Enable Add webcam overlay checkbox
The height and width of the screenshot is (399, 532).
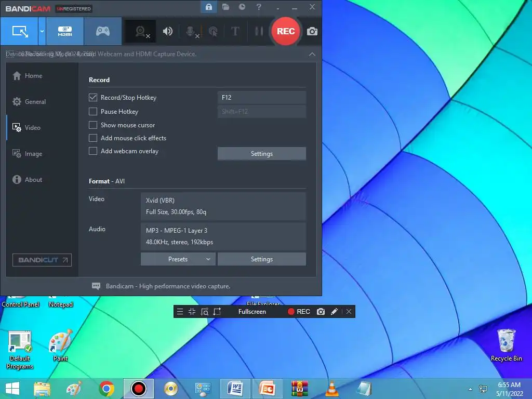[93, 151]
